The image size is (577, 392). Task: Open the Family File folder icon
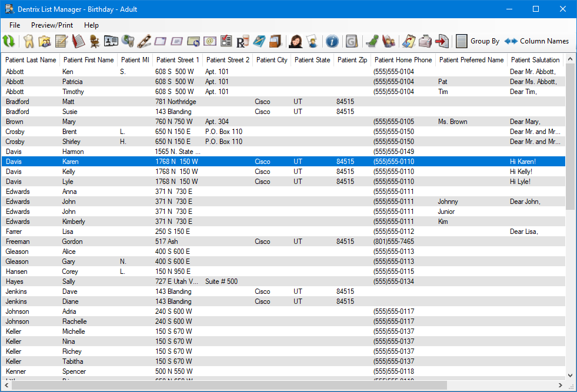[x=45, y=41]
